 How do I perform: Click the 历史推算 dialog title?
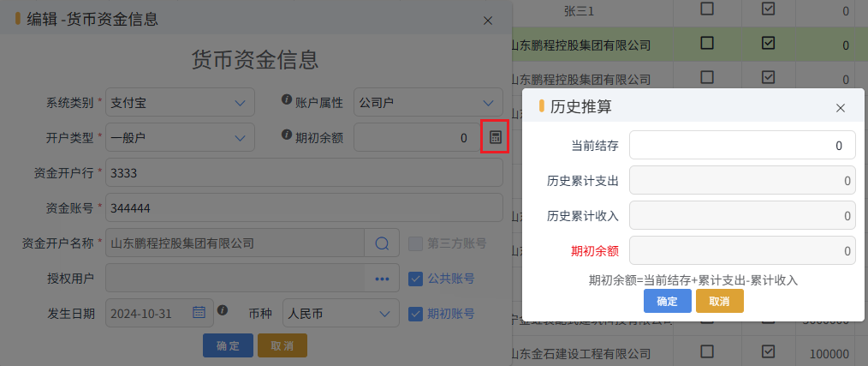(x=580, y=106)
